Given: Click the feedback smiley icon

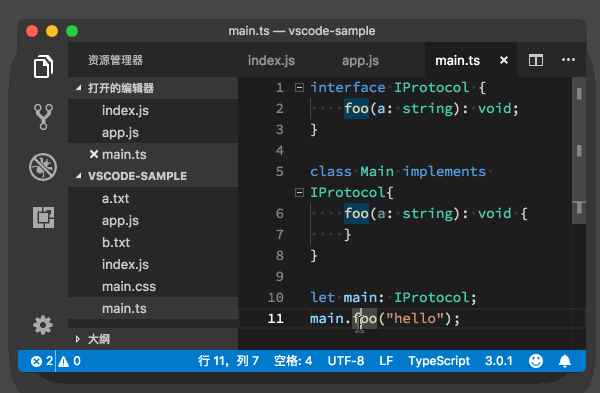Looking at the screenshot, I should (536, 361).
